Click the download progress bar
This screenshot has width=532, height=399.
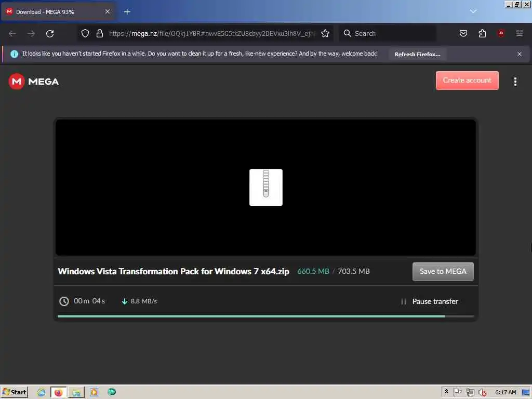265,316
